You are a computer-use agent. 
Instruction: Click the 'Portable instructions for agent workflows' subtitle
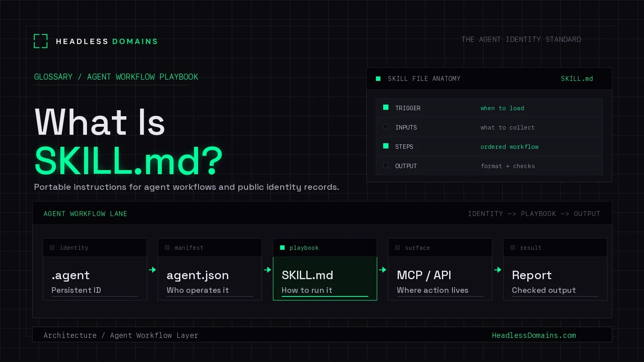186,187
